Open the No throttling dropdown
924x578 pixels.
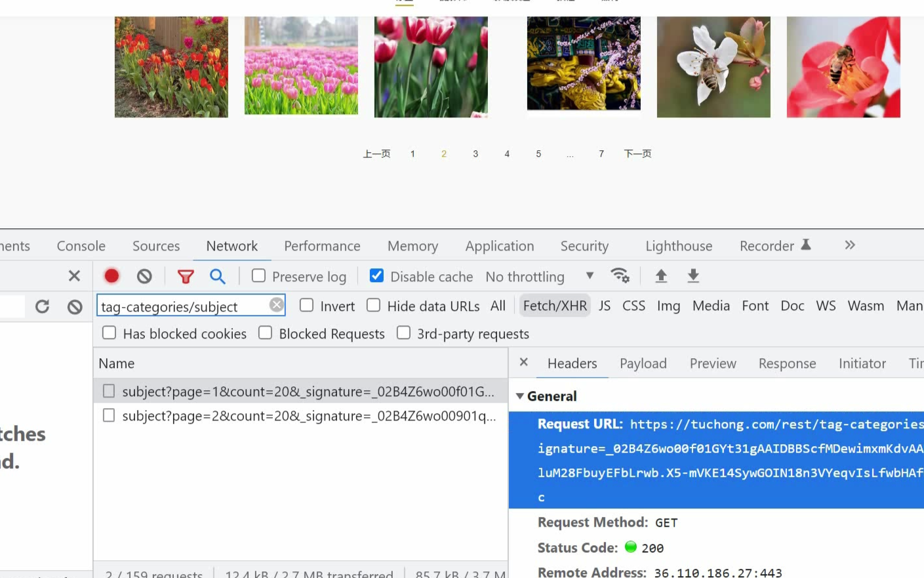[539, 277]
